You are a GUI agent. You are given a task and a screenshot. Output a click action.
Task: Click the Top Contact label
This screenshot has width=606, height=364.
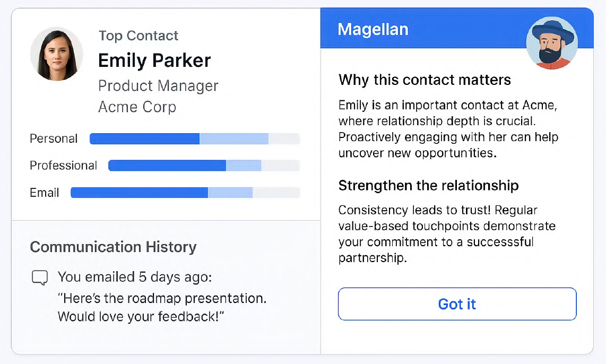138,36
